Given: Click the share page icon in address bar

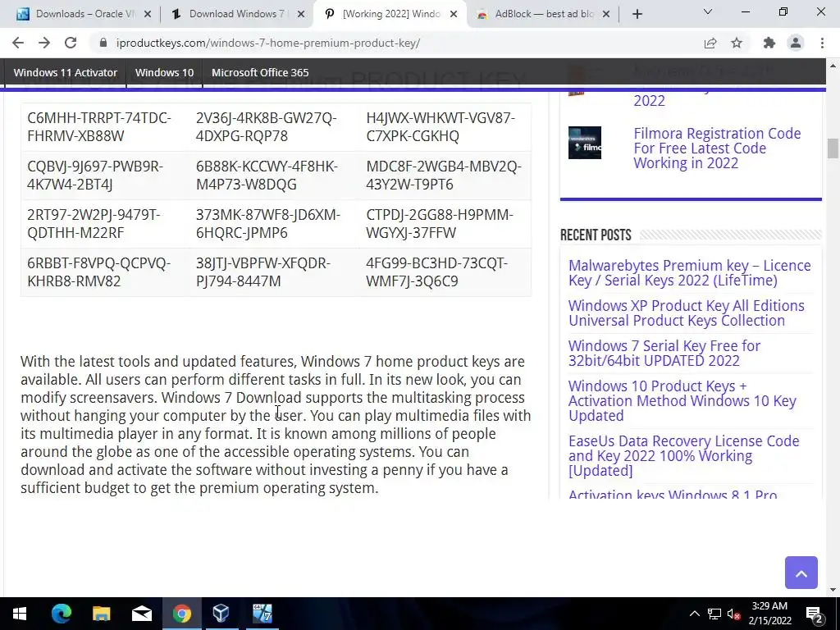Looking at the screenshot, I should click(710, 43).
